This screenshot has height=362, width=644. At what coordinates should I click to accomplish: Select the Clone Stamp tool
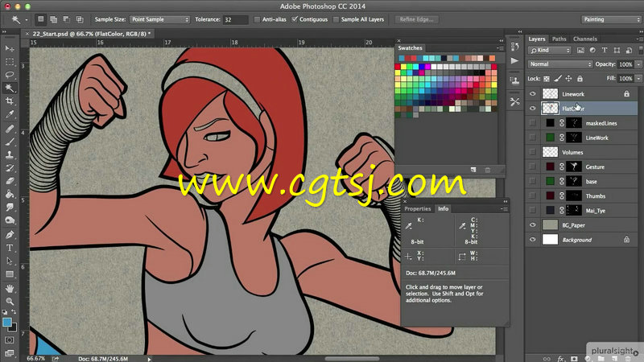click(x=10, y=155)
